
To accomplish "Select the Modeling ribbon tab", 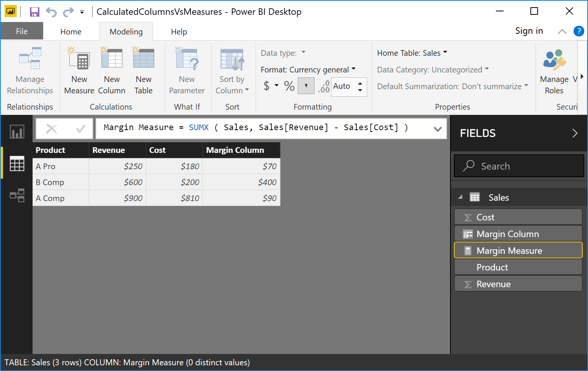I will pos(126,32).
